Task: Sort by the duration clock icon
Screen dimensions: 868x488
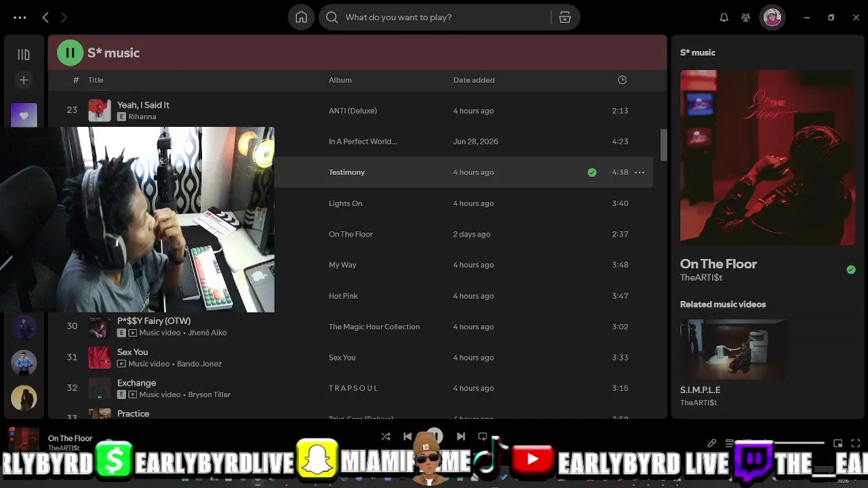Action: 622,80
